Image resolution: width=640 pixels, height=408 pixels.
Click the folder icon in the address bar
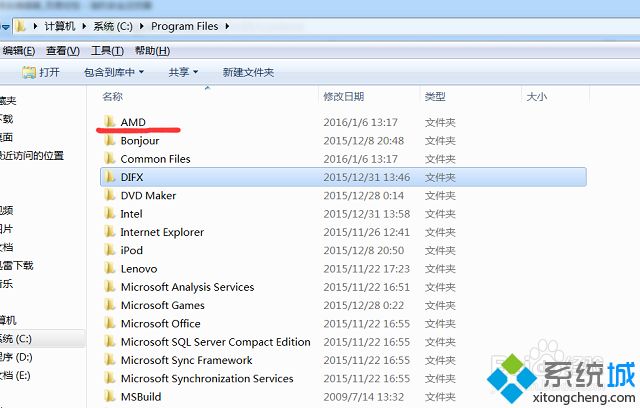pos(20,27)
